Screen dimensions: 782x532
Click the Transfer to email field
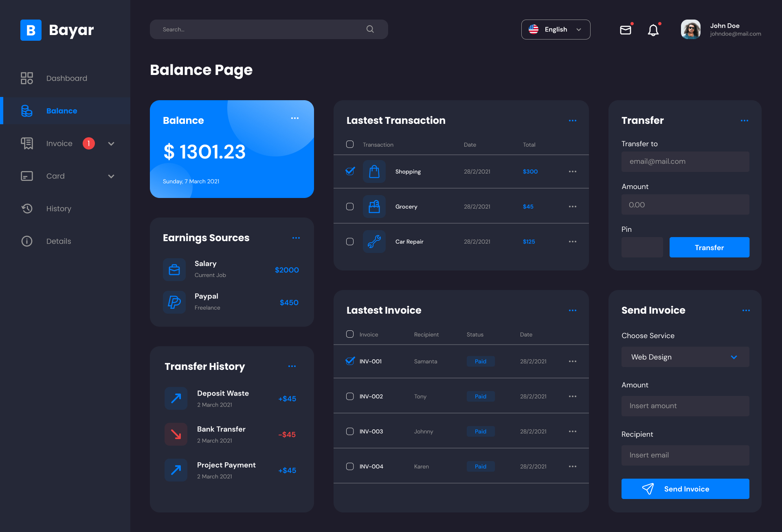tap(685, 162)
